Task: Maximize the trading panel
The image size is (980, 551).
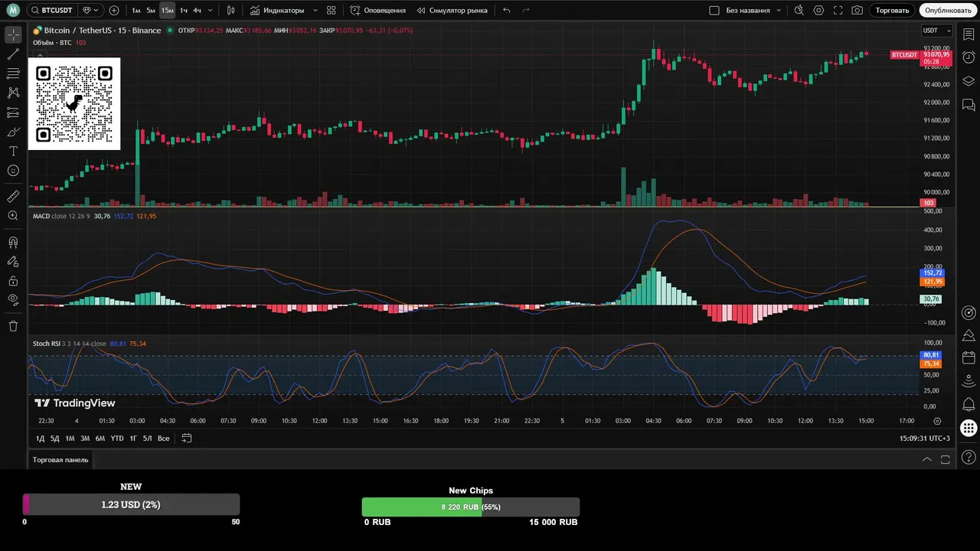Action: 946,460
